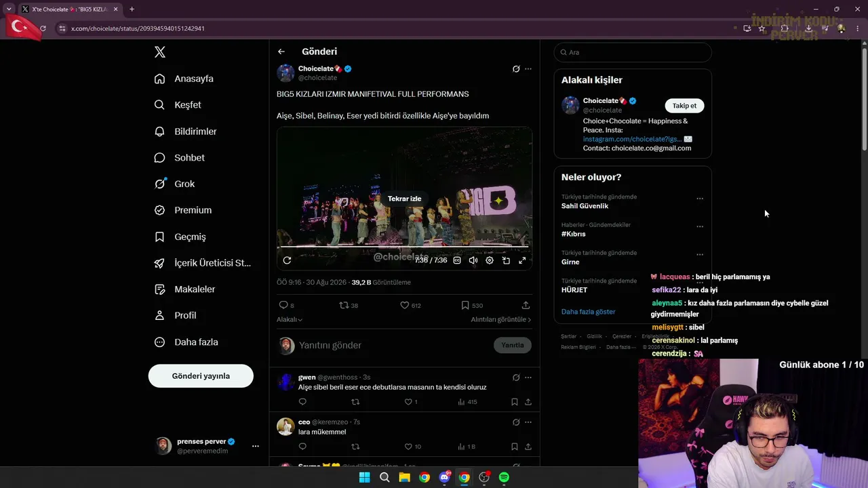Image resolution: width=868 pixels, height=488 pixels.
Task: Open Discord from the taskbar
Action: coord(444,478)
